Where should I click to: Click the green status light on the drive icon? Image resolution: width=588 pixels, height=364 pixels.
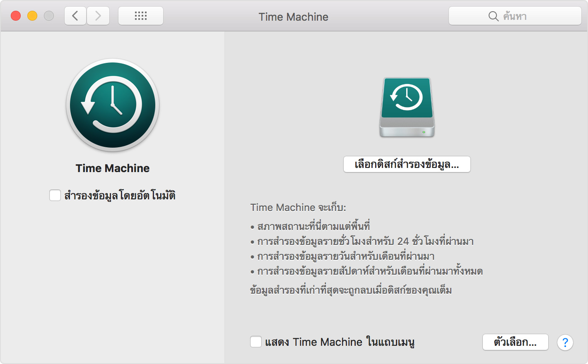[x=424, y=131]
